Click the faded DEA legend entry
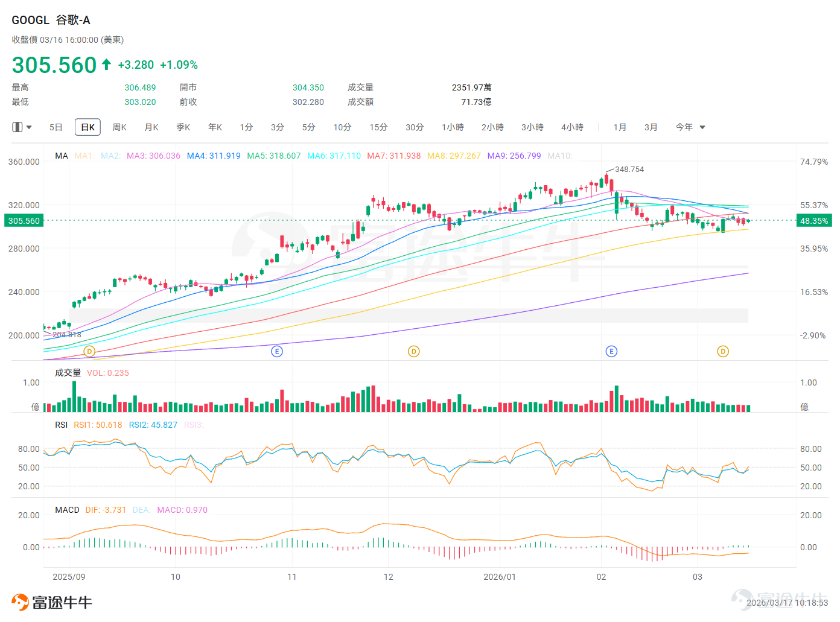Viewport: 840px width, 622px height. 142,510
